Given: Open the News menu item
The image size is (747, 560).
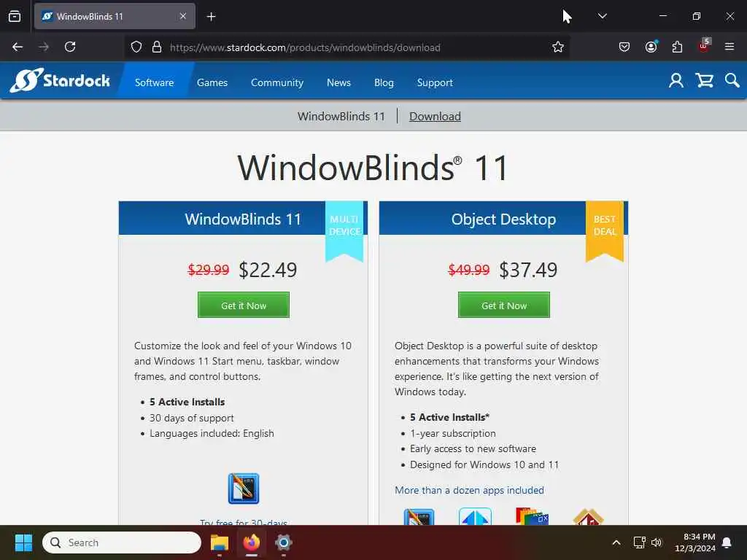Looking at the screenshot, I should pyautogui.click(x=338, y=82).
